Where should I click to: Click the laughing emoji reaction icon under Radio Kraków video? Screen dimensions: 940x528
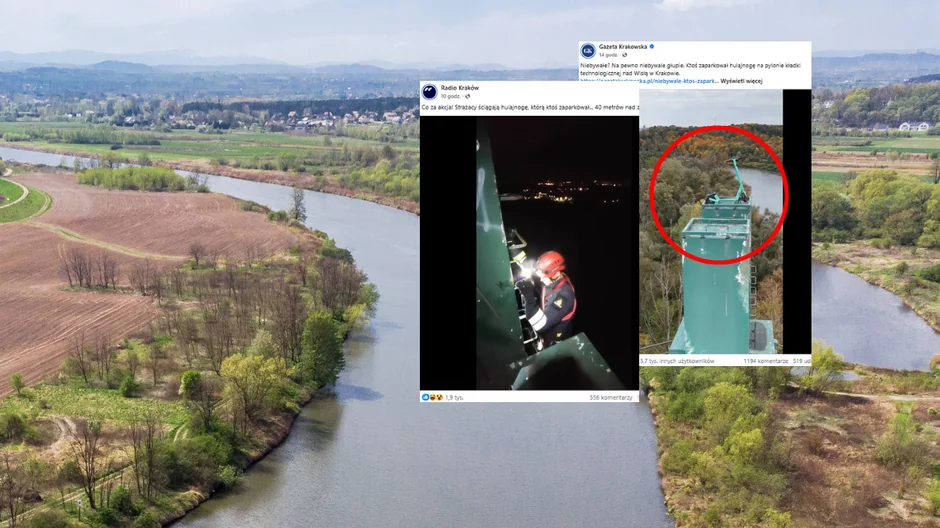(x=433, y=397)
